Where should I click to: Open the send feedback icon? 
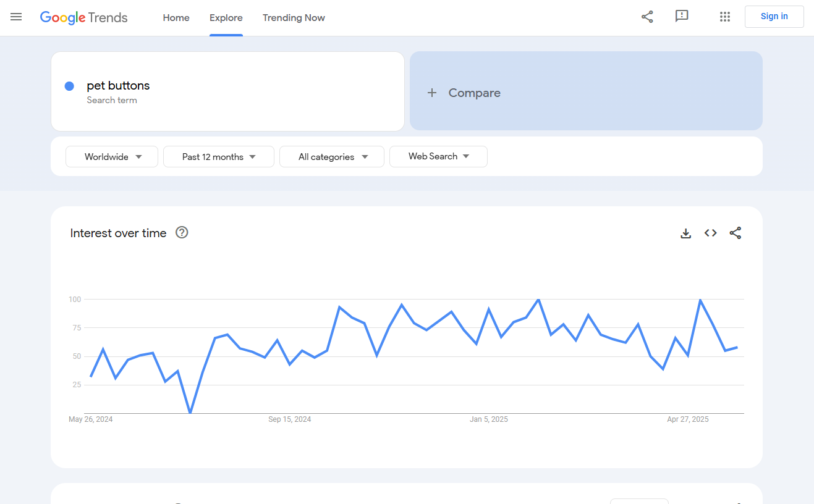pyautogui.click(x=682, y=17)
